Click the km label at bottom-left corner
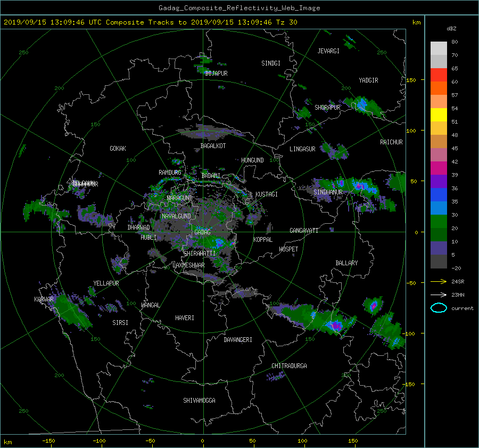Image resolution: width=479 pixels, height=448 pixels. point(8,442)
